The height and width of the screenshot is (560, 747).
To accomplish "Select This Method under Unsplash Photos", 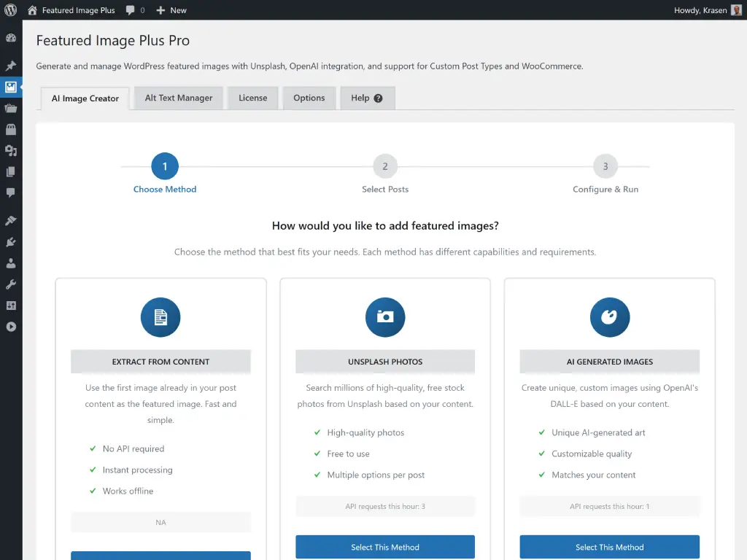I will tap(384, 547).
